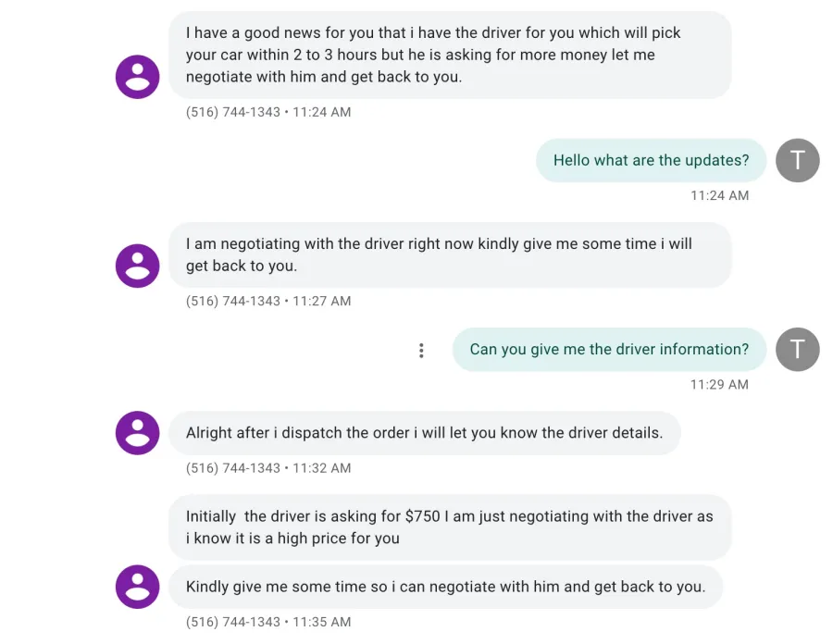Click the 11:24 AM timestamp under sent message

719,195
